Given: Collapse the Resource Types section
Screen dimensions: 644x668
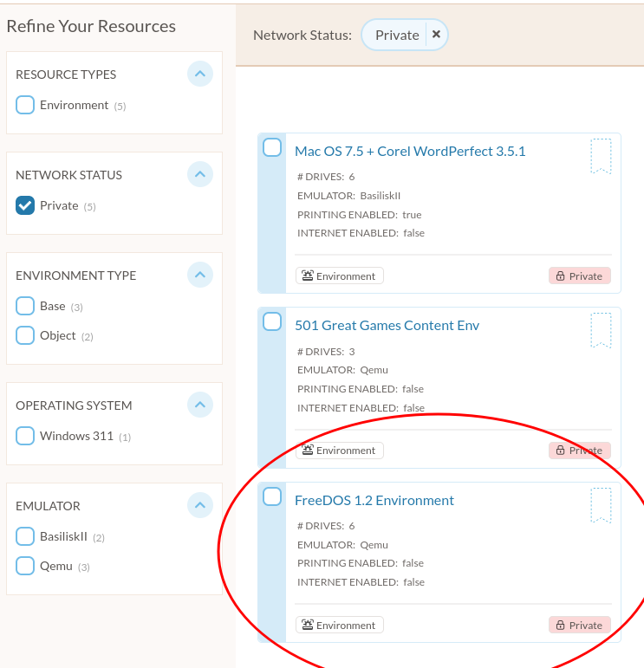Looking at the screenshot, I should pyautogui.click(x=200, y=74).
